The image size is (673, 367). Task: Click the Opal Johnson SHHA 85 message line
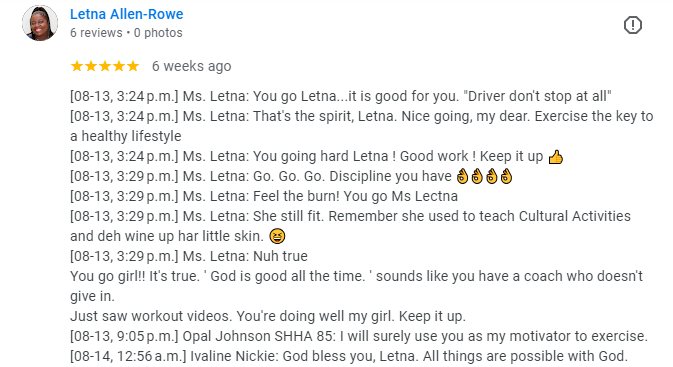(359, 336)
